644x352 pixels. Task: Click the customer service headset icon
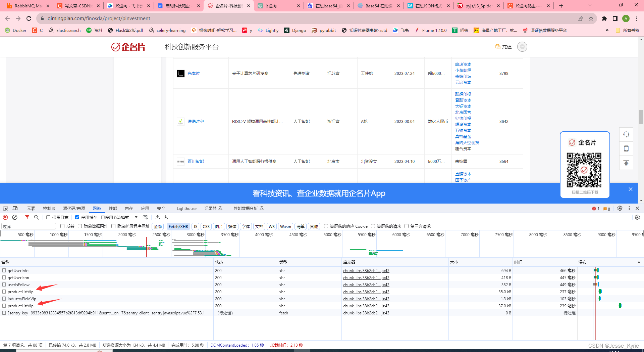626,135
